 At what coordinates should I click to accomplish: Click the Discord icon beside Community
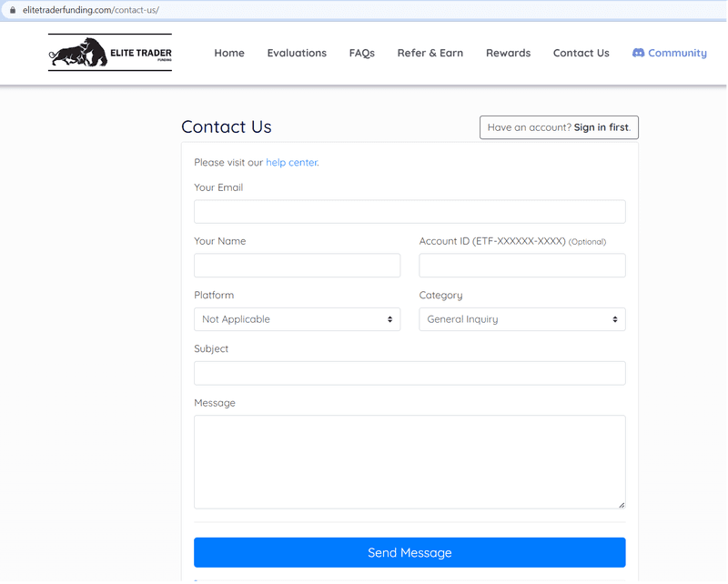pyautogui.click(x=639, y=53)
